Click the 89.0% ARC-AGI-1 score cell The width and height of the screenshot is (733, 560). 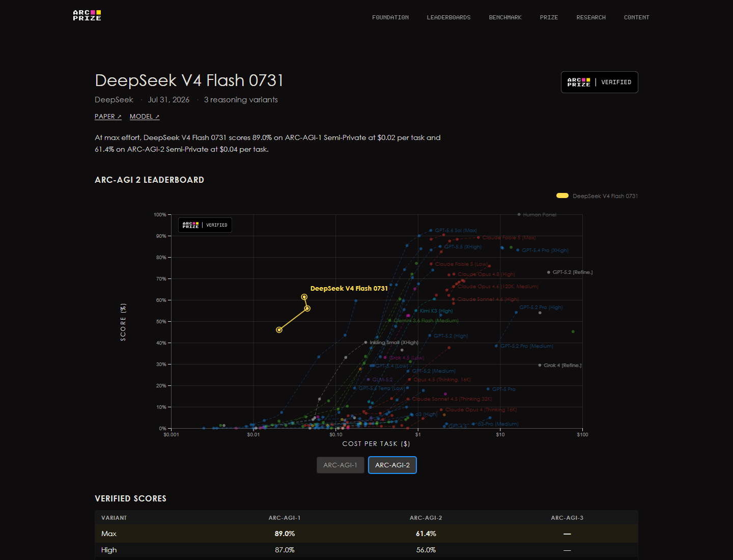[285, 534]
